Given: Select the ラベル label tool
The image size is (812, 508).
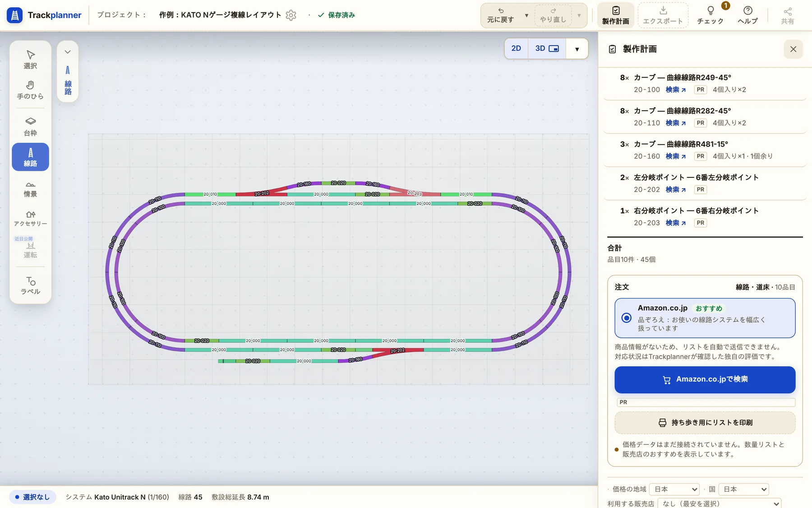Looking at the screenshot, I should (x=30, y=285).
